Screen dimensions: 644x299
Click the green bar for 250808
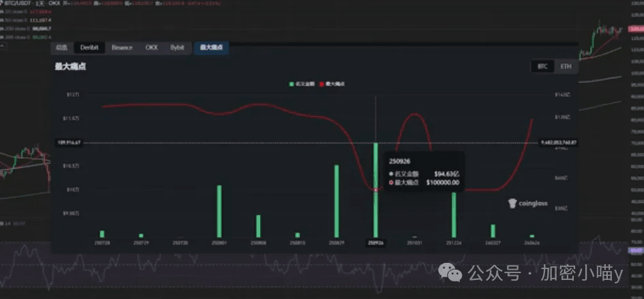click(259, 226)
